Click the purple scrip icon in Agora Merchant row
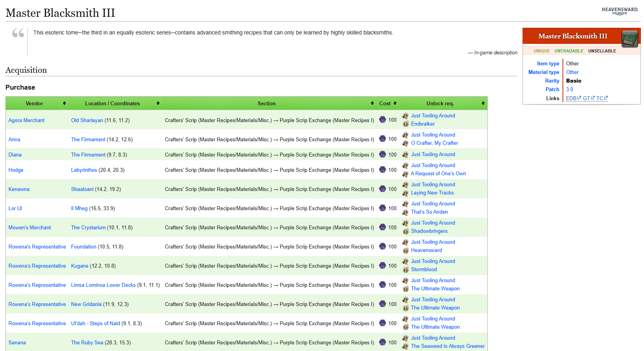The height and width of the screenshot is (351, 644). click(382, 120)
